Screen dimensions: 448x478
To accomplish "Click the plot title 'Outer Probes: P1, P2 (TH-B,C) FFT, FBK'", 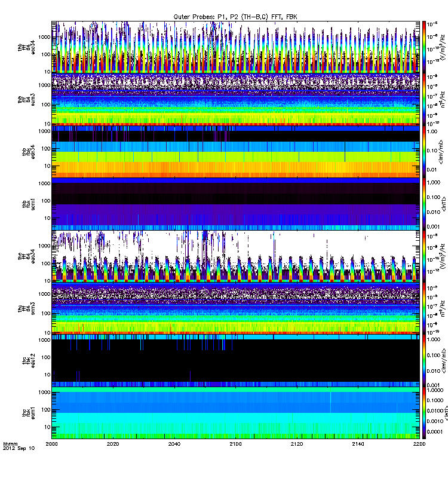I will (x=235, y=17).
